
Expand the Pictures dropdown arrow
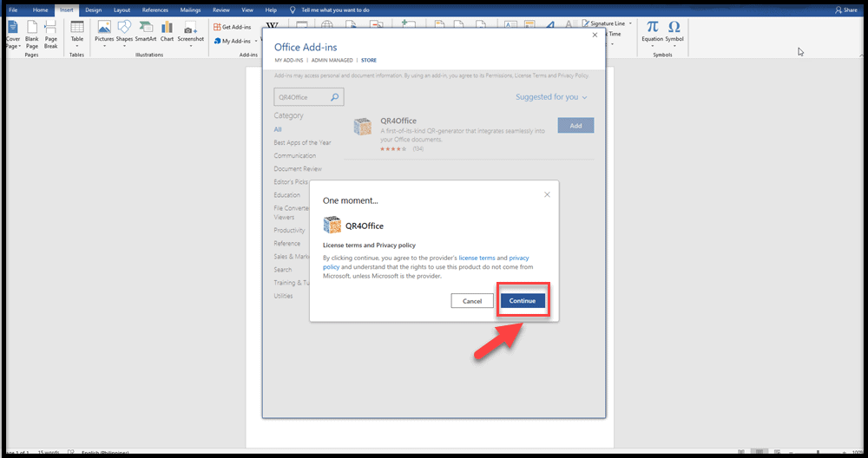[x=104, y=47]
